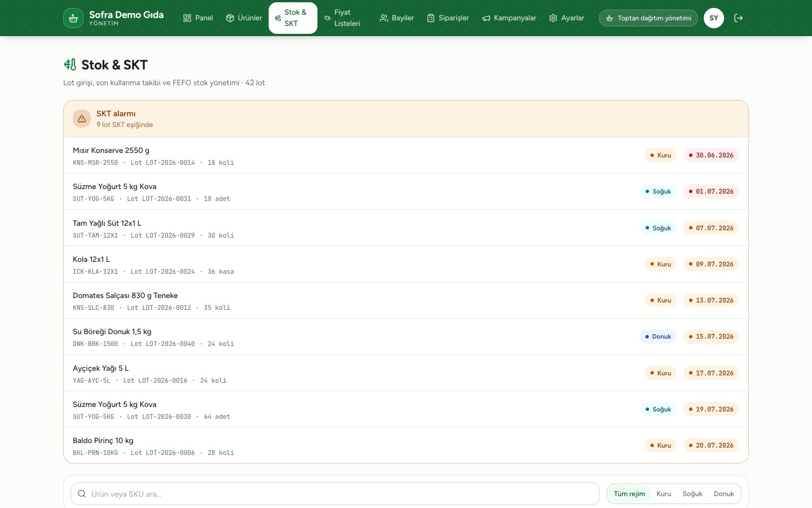The image size is (812, 508).
Task: Click the Kuru badge on Kola row
Action: 660,264
